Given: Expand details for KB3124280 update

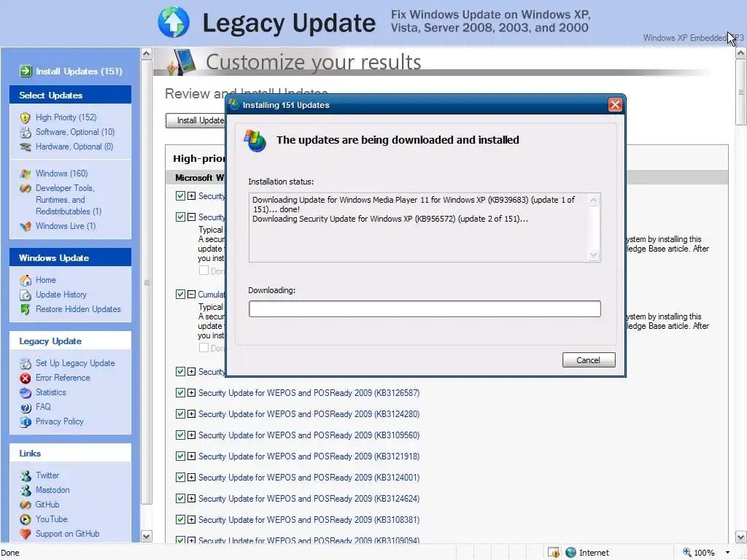Looking at the screenshot, I should (x=191, y=414).
